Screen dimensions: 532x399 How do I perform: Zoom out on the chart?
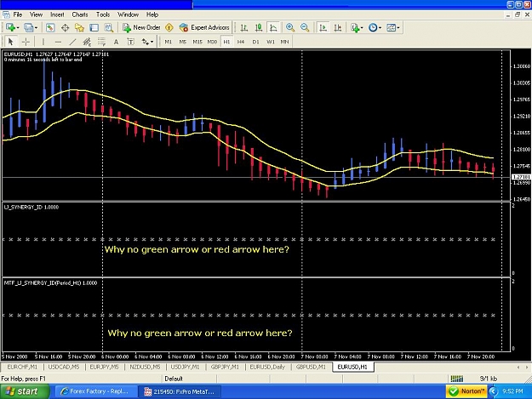pyautogui.click(x=305, y=28)
